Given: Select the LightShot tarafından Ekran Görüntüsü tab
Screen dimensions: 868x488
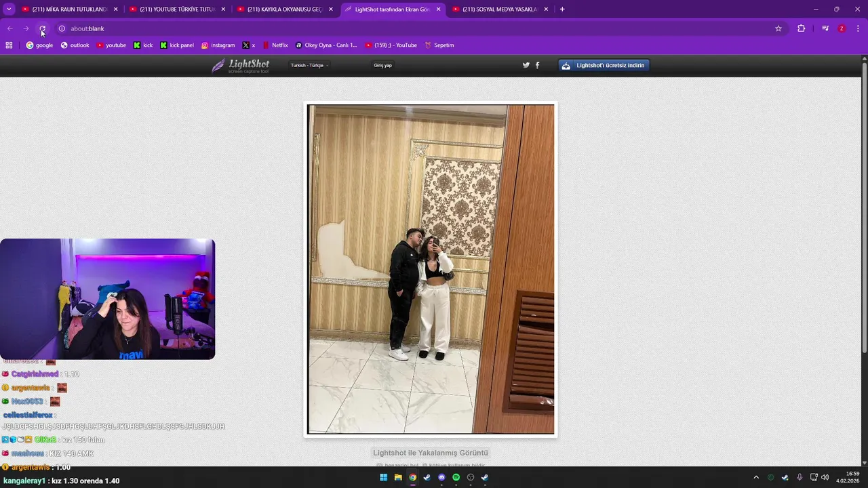Looking at the screenshot, I should pyautogui.click(x=392, y=9).
